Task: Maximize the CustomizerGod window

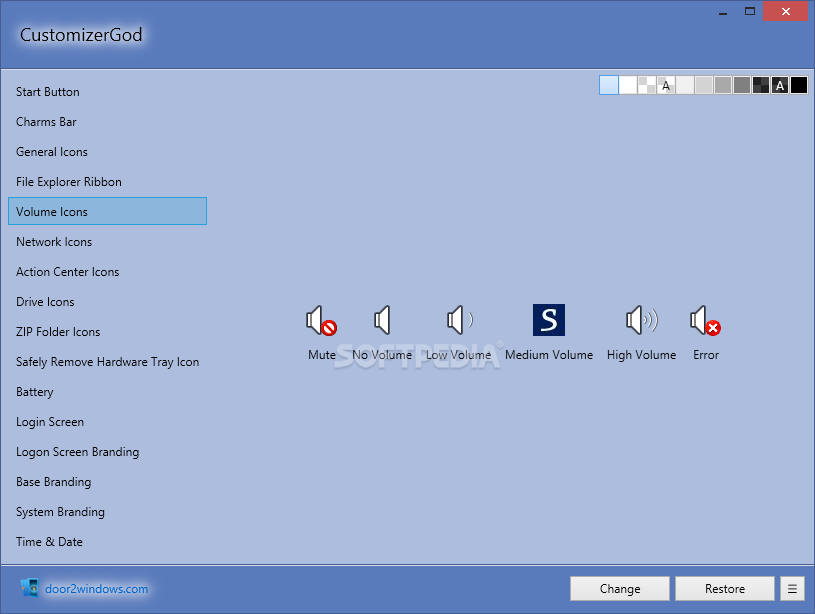Action: (750, 11)
